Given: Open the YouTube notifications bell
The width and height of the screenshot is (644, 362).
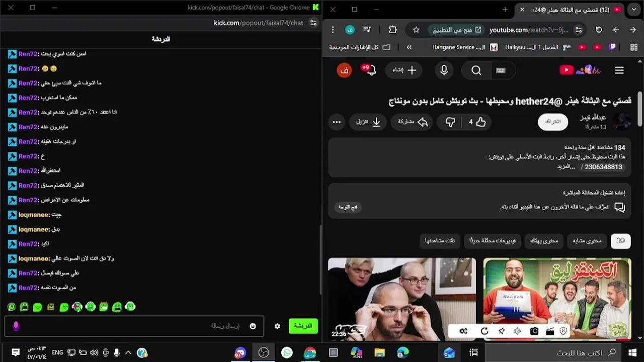Looking at the screenshot, I should pyautogui.click(x=370, y=69).
